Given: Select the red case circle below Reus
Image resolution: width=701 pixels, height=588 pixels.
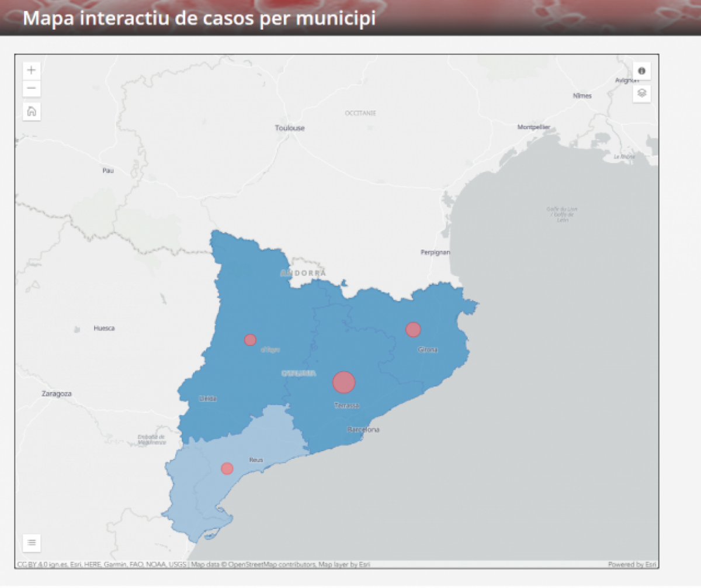Looking at the screenshot, I should click(227, 468).
